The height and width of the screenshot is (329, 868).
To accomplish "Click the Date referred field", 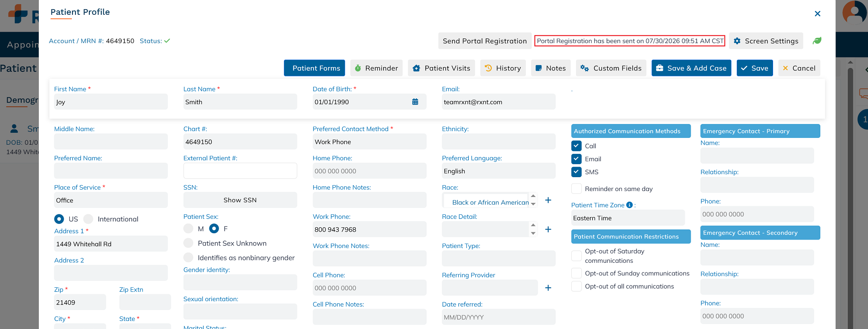I will click(498, 317).
